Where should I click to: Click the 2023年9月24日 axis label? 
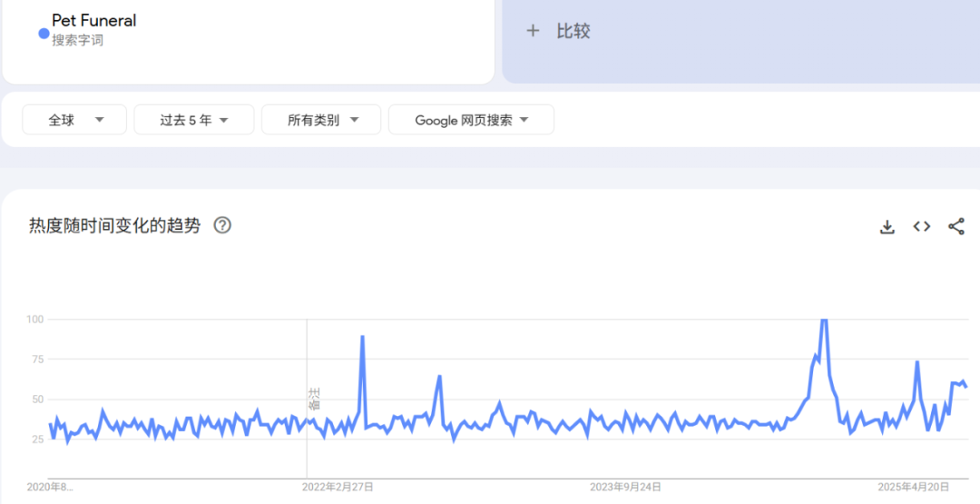[625, 487]
